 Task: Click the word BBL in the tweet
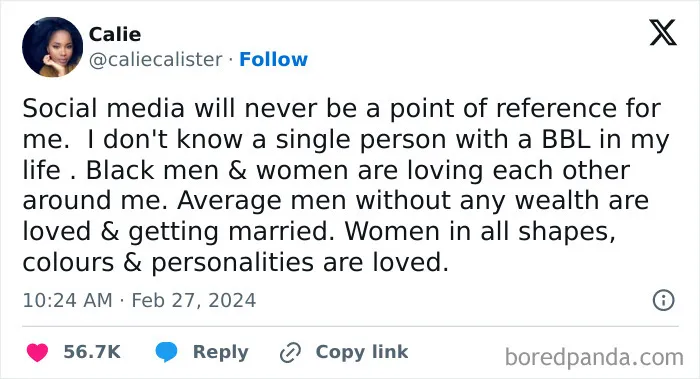566,139
